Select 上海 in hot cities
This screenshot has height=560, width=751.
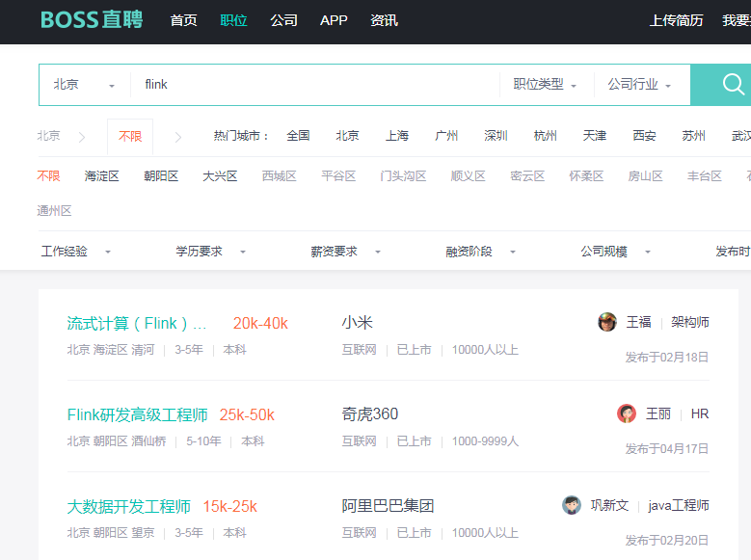tap(397, 136)
